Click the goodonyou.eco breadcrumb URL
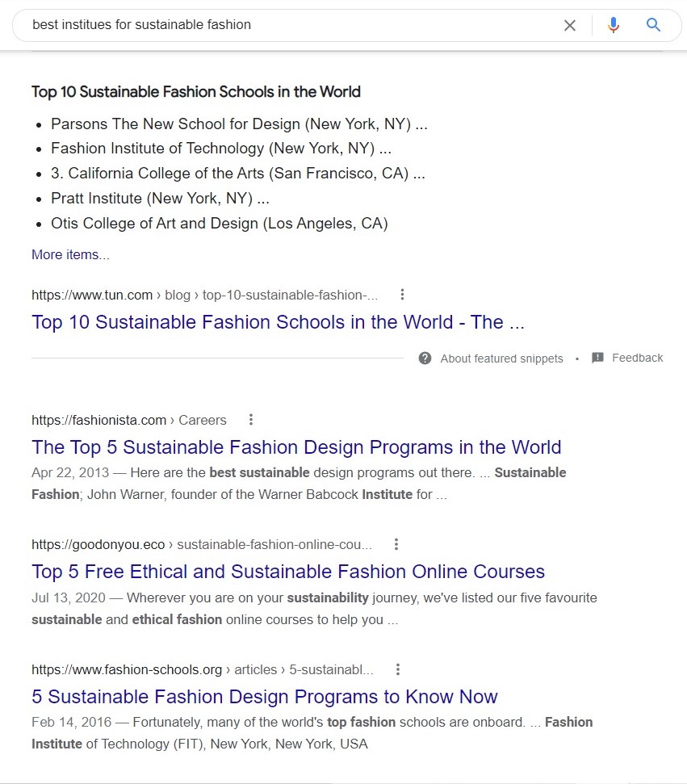This screenshot has height=784, width=687. [201, 544]
